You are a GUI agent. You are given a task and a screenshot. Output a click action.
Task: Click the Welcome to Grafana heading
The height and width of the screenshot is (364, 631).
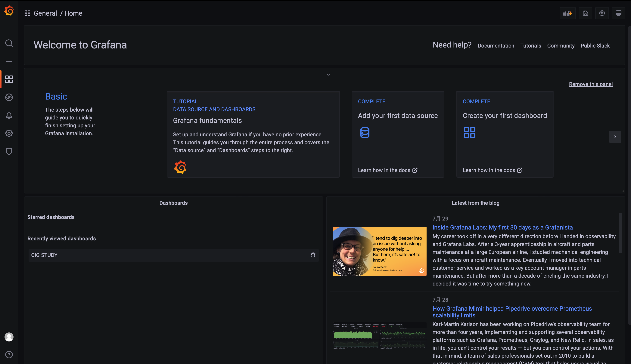click(x=80, y=45)
